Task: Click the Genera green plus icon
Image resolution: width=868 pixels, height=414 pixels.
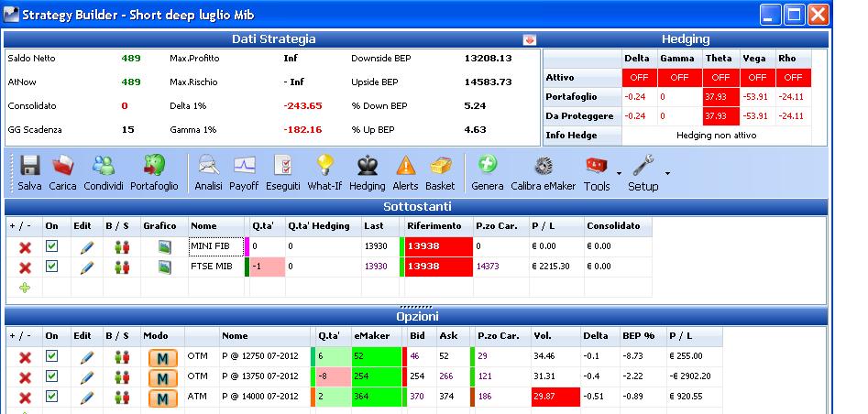Action: click(x=487, y=164)
